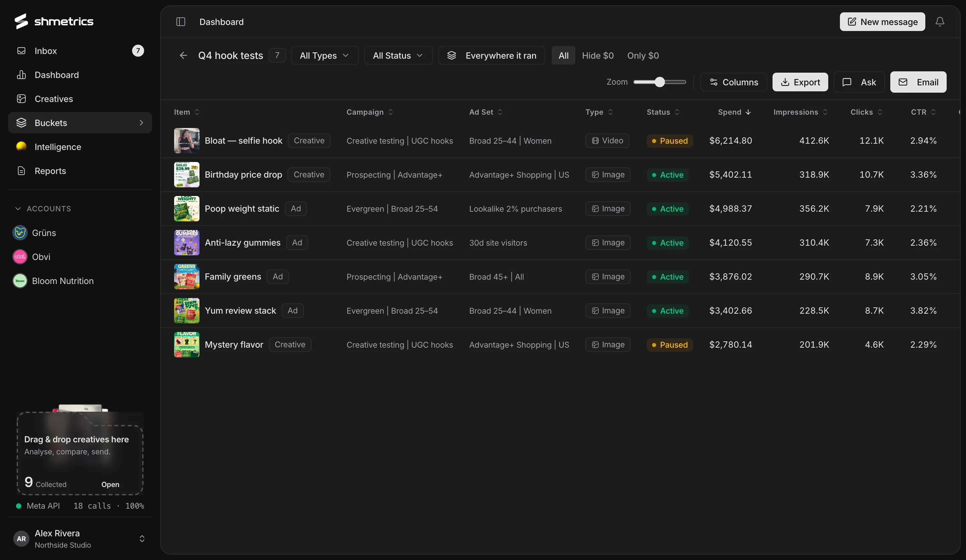Click the Export button

800,82
